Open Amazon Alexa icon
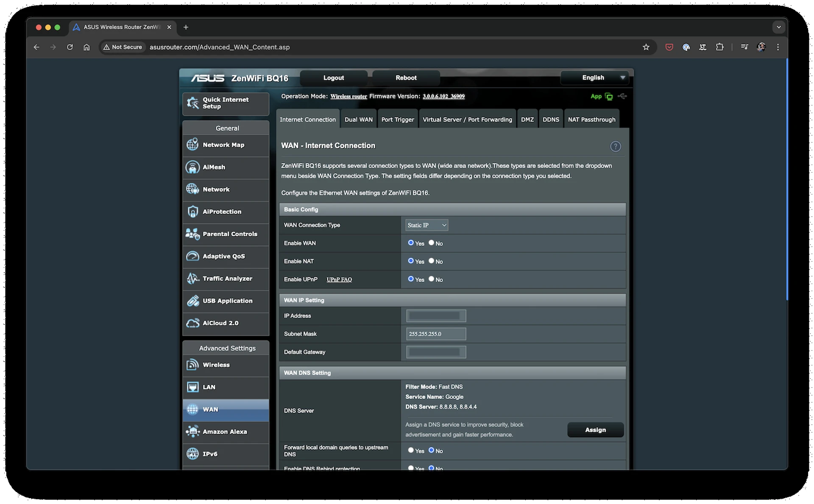The width and height of the screenshot is (814, 504). 192,432
